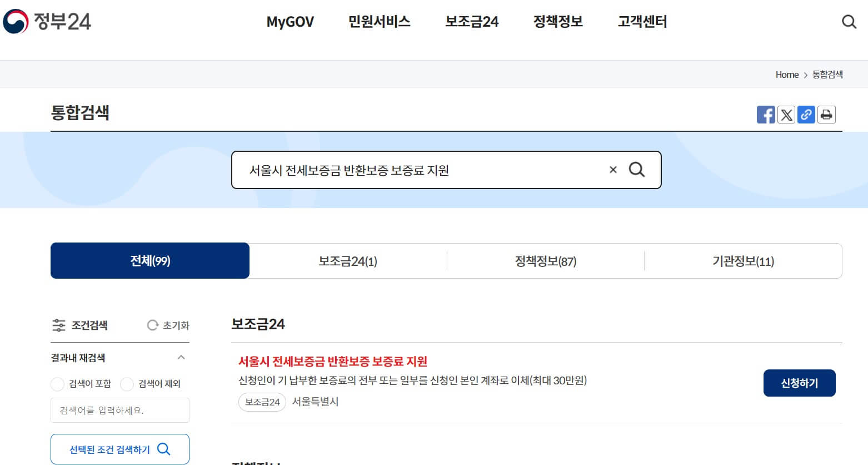The image size is (868, 465).
Task: Open 조건검색 filter settings icon
Action: [59, 325]
